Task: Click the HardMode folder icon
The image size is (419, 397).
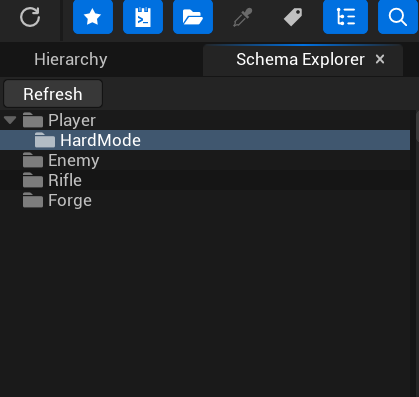Action: coord(45,140)
